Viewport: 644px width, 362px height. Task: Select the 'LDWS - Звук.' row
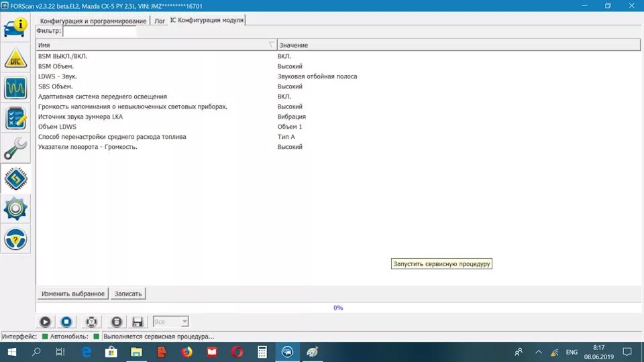[x=338, y=76]
